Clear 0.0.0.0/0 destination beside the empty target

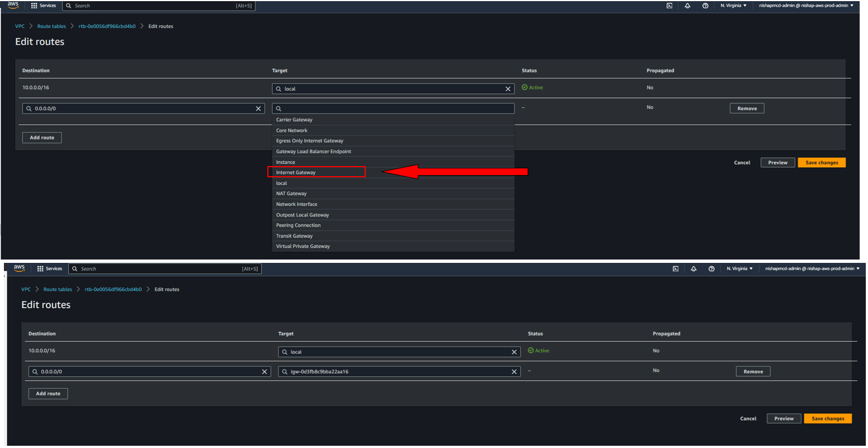[x=258, y=109]
